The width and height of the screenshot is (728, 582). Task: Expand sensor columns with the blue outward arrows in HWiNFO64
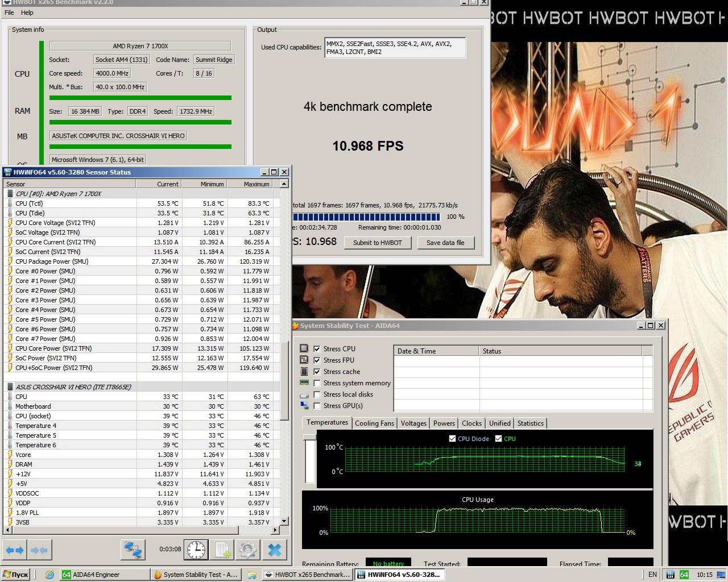pyautogui.click(x=15, y=550)
